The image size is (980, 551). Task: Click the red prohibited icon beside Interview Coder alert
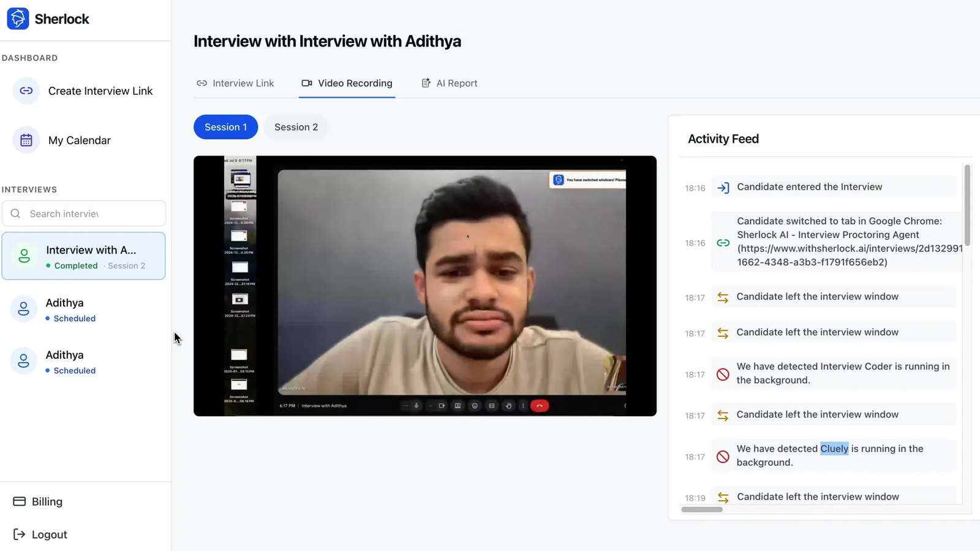click(x=723, y=375)
